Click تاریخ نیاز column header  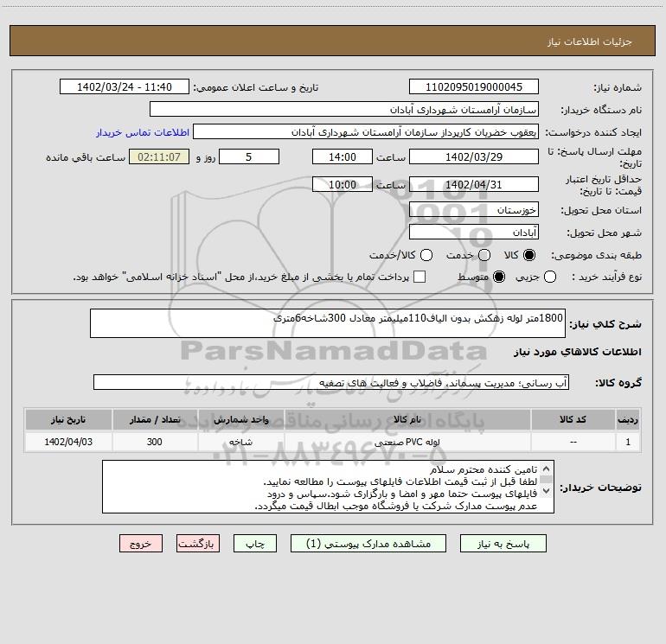[68, 419]
